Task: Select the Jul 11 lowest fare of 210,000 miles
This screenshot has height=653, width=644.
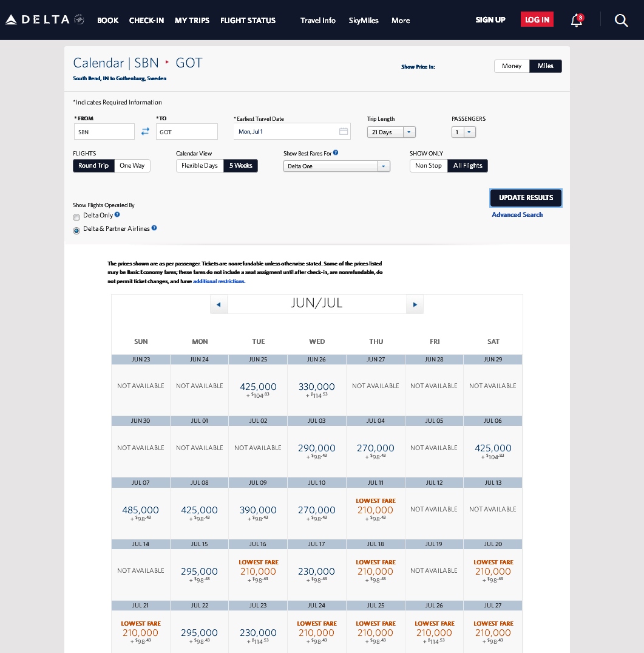Action: (x=375, y=510)
